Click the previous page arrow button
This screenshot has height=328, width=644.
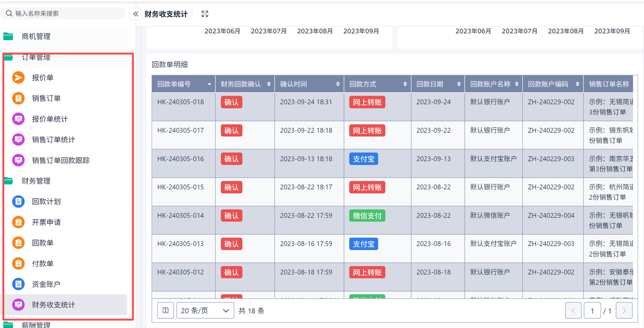573,310
